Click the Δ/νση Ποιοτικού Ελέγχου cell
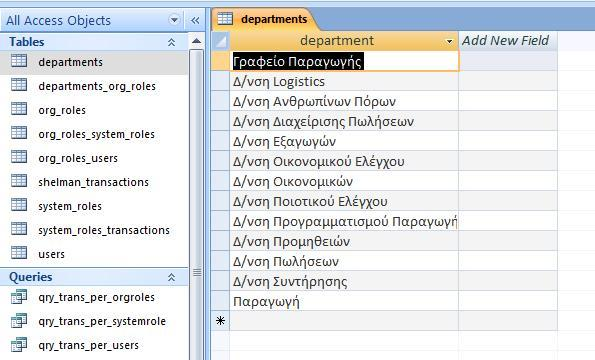 click(x=344, y=201)
